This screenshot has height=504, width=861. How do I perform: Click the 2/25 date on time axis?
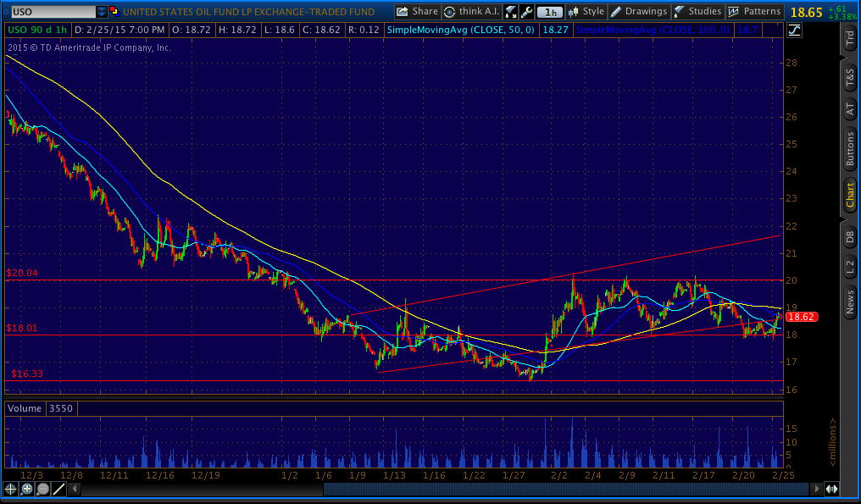[783, 475]
